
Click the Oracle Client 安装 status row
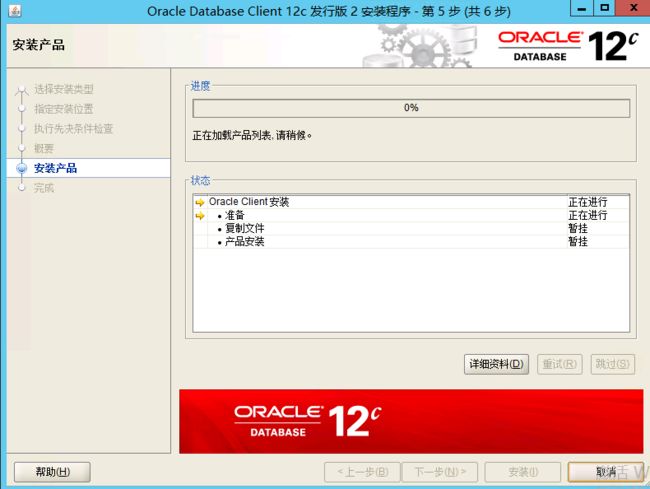coord(411,202)
